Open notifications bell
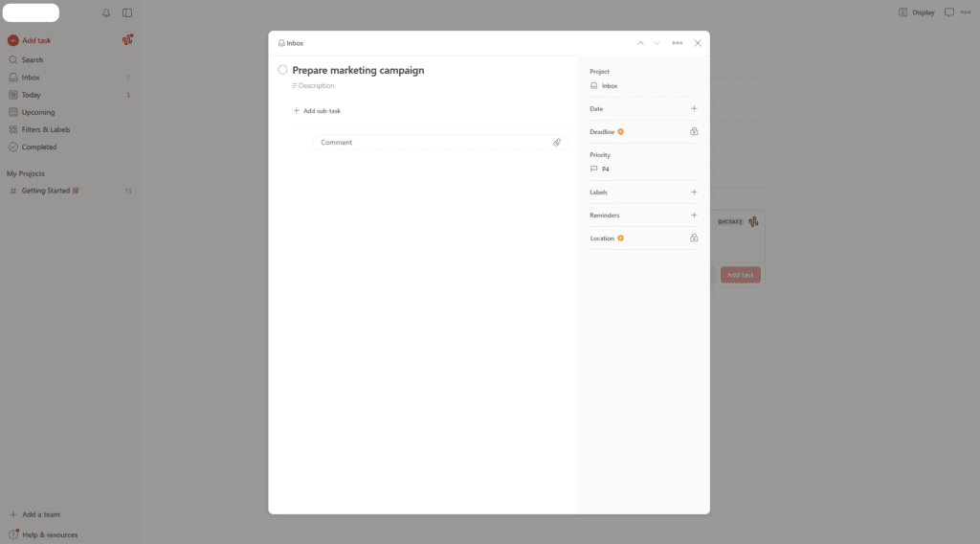The height and width of the screenshot is (544, 980). [106, 13]
